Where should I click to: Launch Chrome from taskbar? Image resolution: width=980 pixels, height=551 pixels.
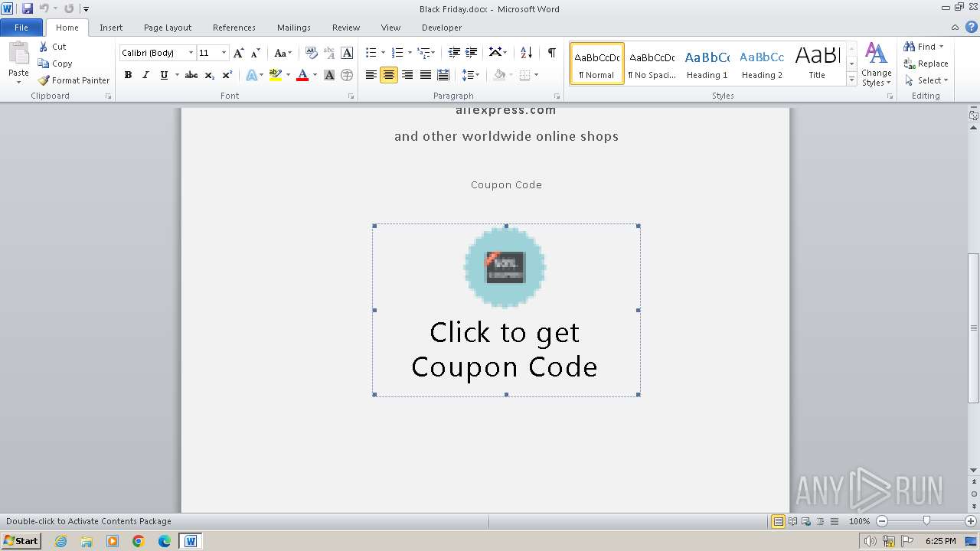tap(139, 541)
